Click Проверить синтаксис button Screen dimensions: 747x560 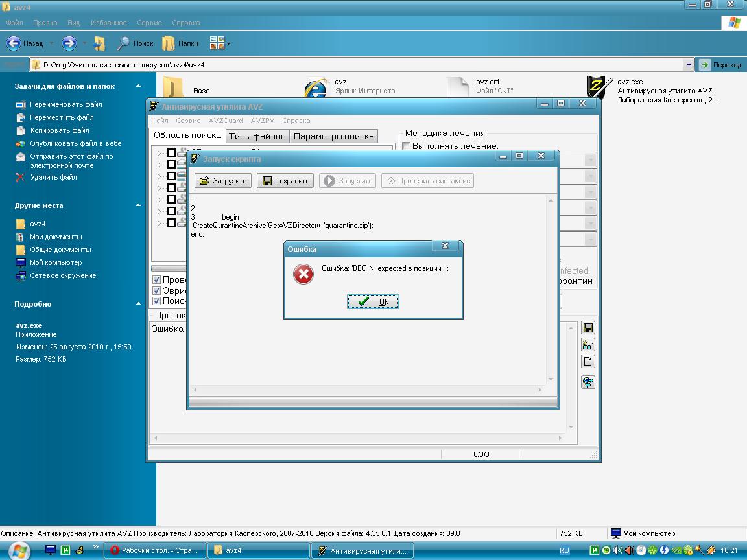click(428, 180)
